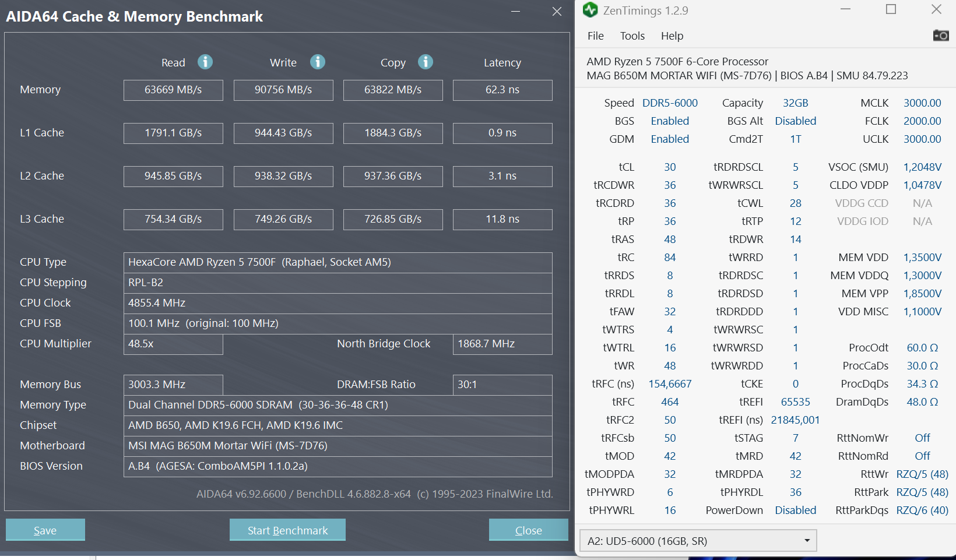Image resolution: width=956 pixels, height=560 pixels.
Task: Click the Cmd2T value 1T
Action: (796, 139)
